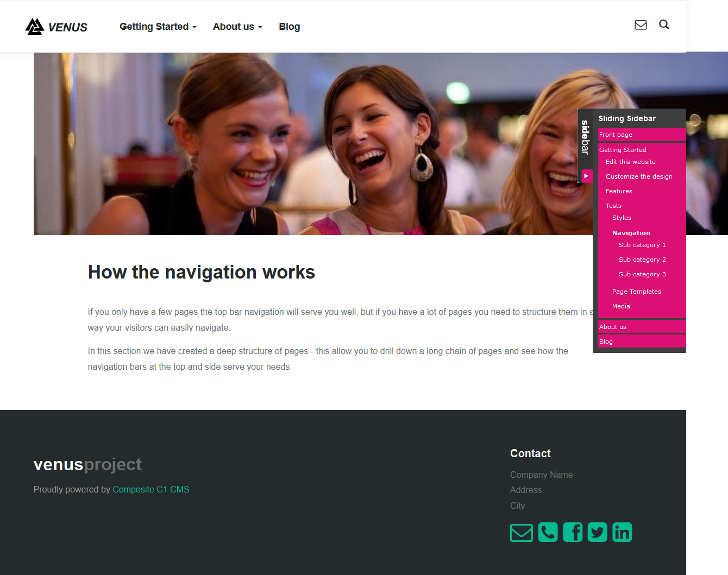The width and height of the screenshot is (728, 575).
Task: Open Blog in top navigation
Action: coord(289,27)
